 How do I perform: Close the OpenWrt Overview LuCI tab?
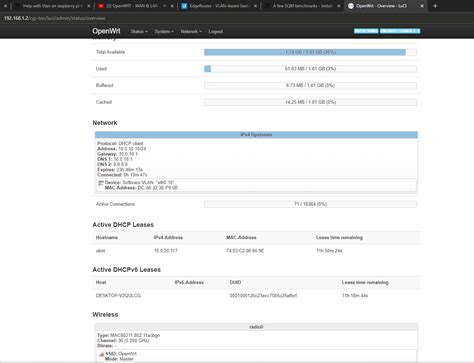click(422, 6)
